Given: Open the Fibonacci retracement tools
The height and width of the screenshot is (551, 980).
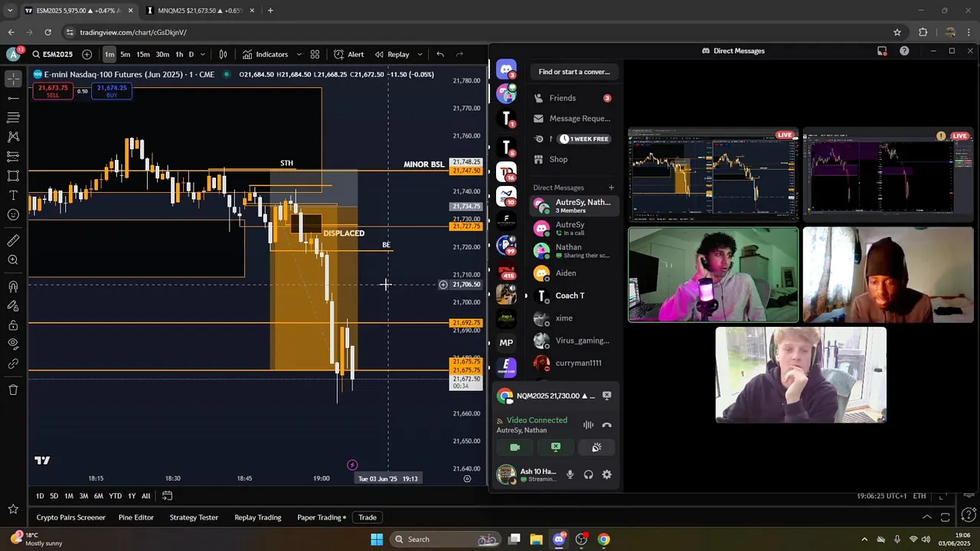Looking at the screenshot, I should (x=13, y=117).
